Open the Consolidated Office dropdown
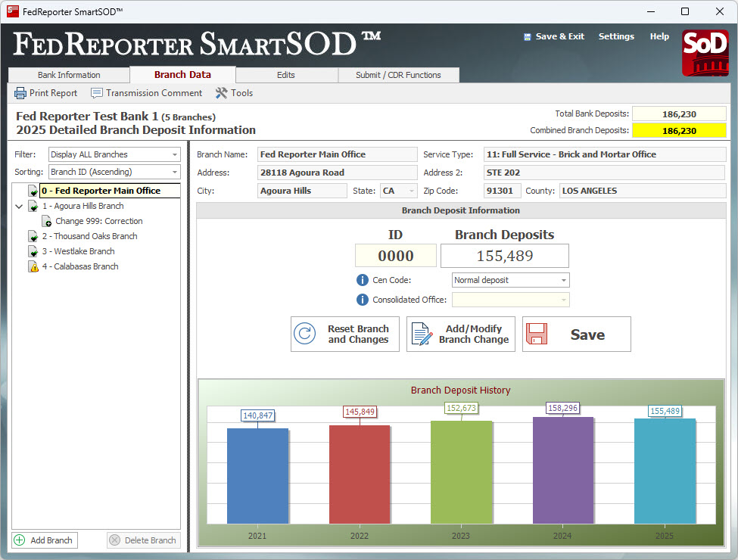The image size is (738, 560). point(563,299)
